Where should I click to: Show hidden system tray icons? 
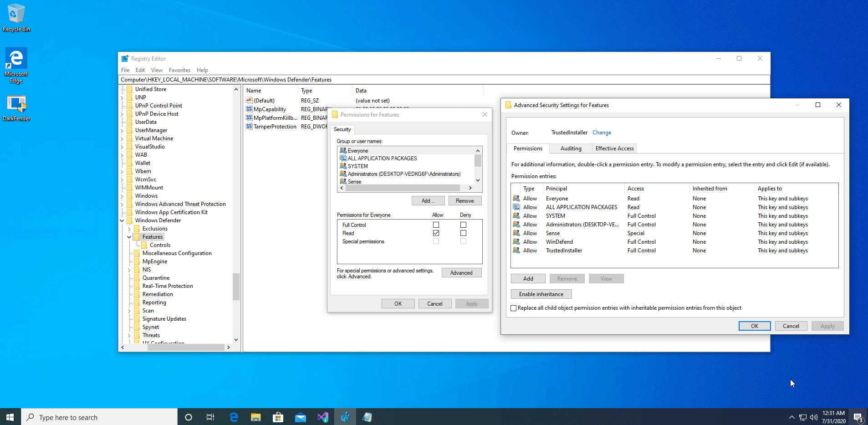pos(792,417)
